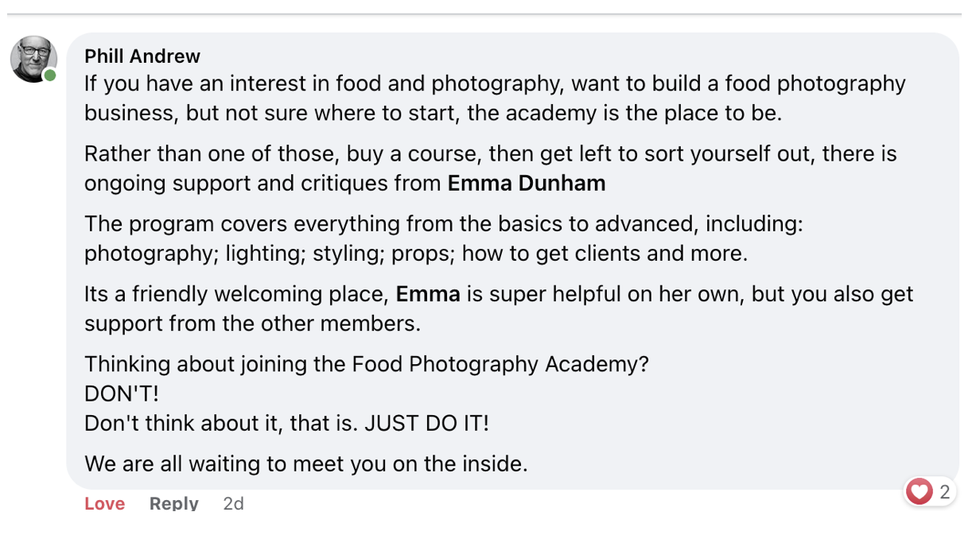980x539 pixels.
Task: Open Phill Andrew's profile name link
Action: 142,56
